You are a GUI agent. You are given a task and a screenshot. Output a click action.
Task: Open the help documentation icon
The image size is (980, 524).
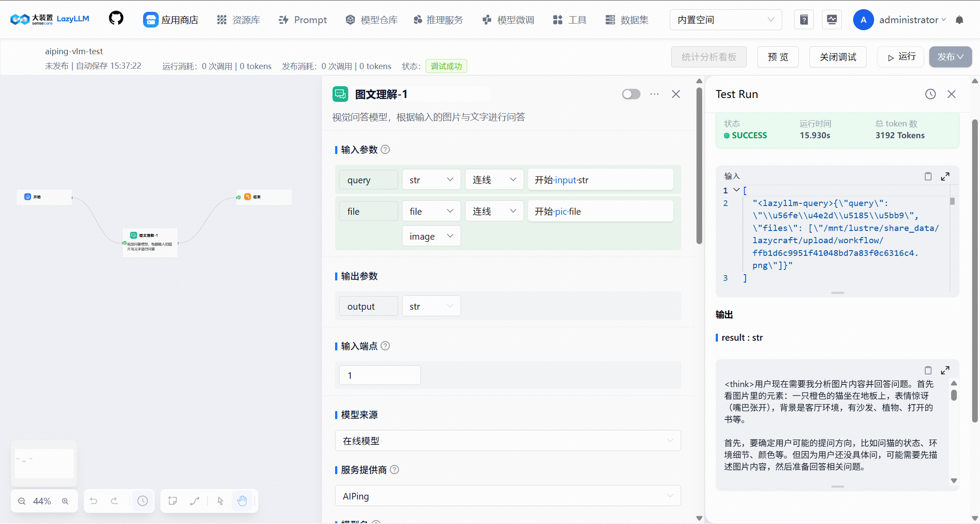tap(804, 19)
